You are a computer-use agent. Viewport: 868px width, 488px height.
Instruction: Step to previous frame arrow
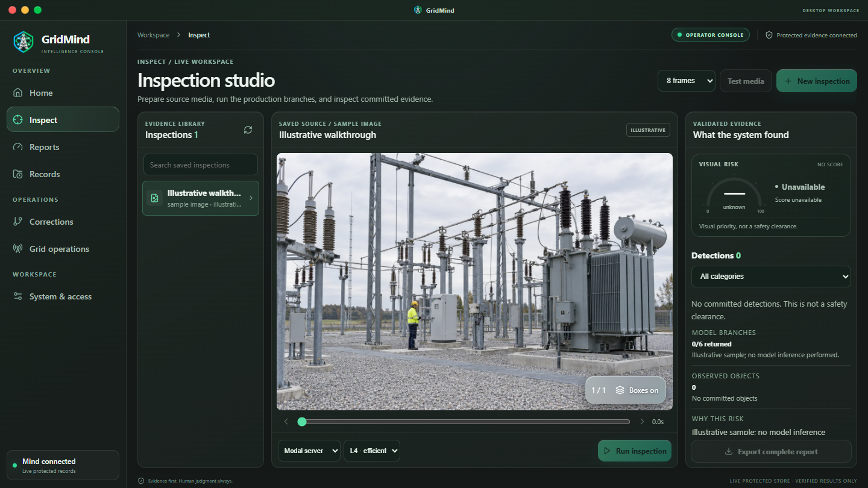(286, 422)
